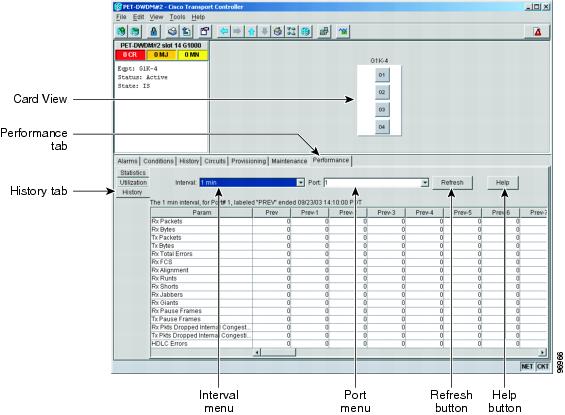Click the leftmost green toolbar icon

point(121,32)
